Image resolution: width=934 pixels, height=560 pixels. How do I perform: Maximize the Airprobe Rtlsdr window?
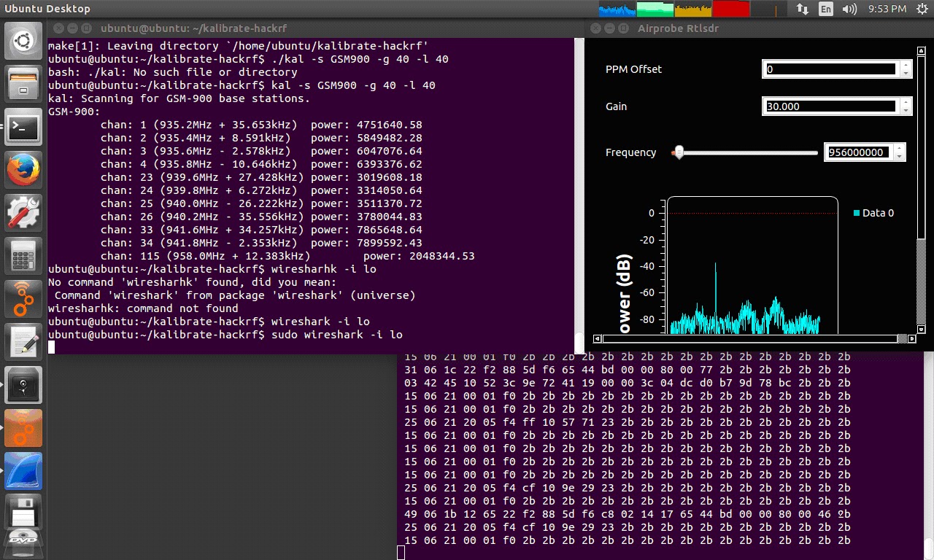tap(623, 28)
